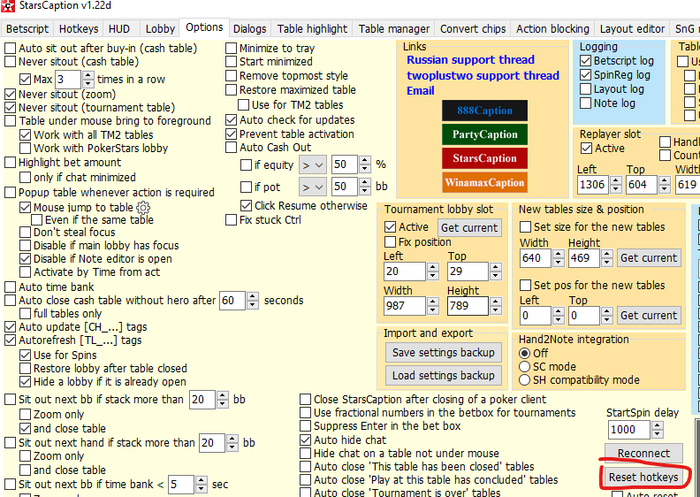Click the Replayer slot Left input field
Viewport: 700px width, 497px height.
point(592,184)
